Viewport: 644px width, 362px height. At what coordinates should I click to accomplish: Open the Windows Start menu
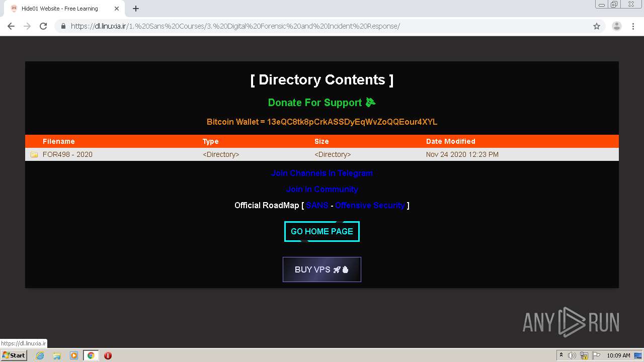(x=14, y=355)
